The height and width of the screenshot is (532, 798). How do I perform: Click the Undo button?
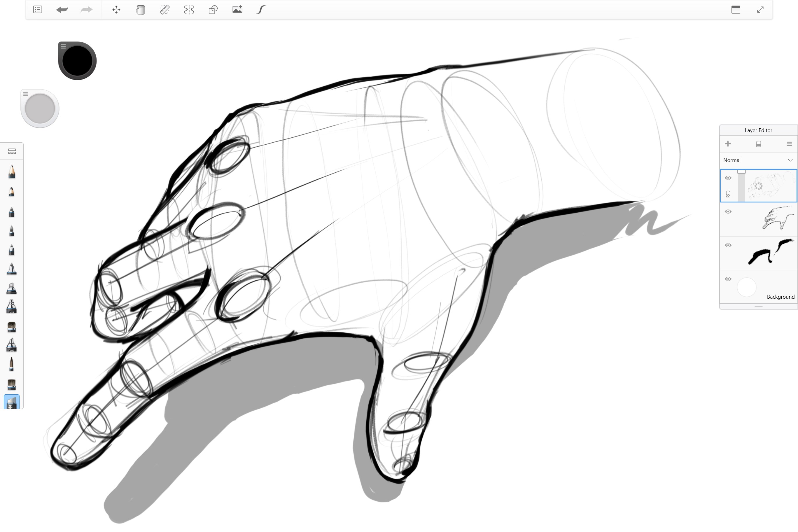pos(62,10)
